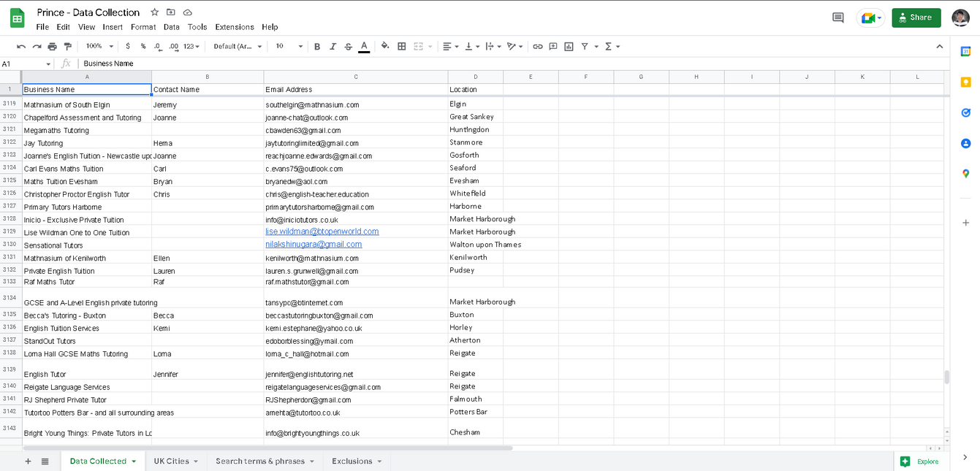Image resolution: width=980 pixels, height=471 pixels.
Task: Toggle bold formatting
Action: tap(317, 46)
